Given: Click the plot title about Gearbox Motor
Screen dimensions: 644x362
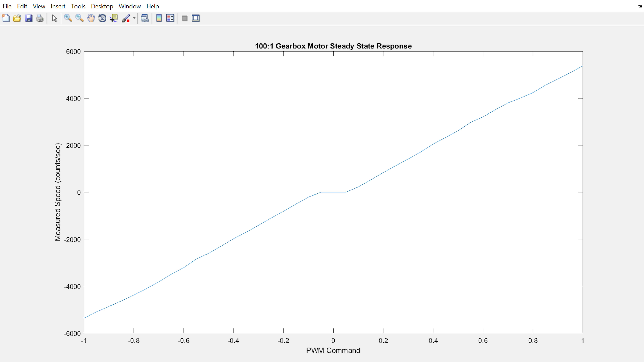Looking at the screenshot, I should pos(333,46).
